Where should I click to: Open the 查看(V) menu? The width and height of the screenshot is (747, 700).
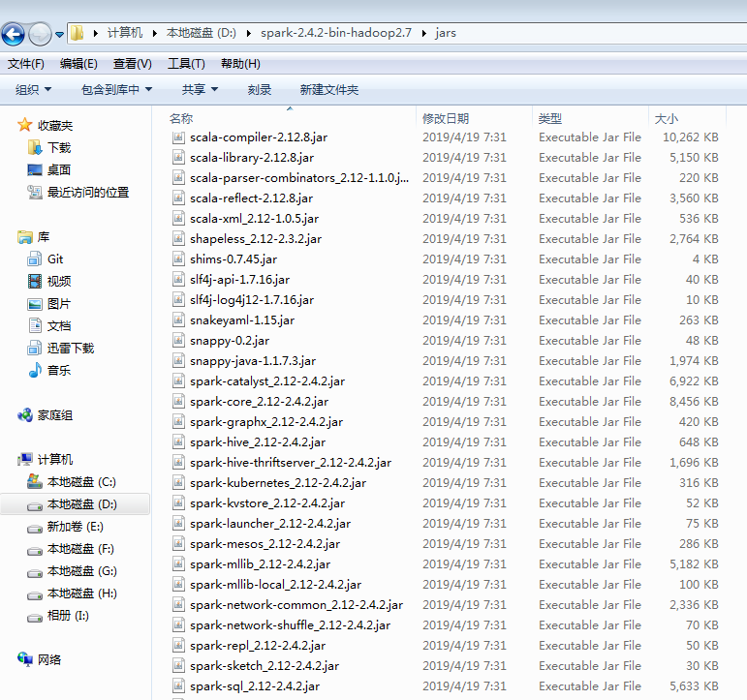pyautogui.click(x=133, y=64)
